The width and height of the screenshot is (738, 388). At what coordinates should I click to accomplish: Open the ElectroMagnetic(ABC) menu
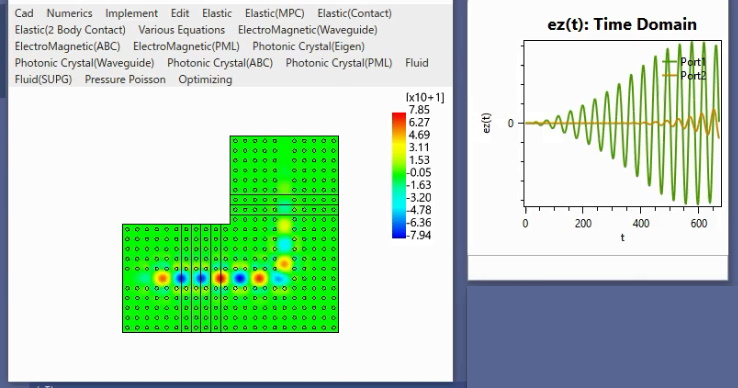pyautogui.click(x=67, y=46)
